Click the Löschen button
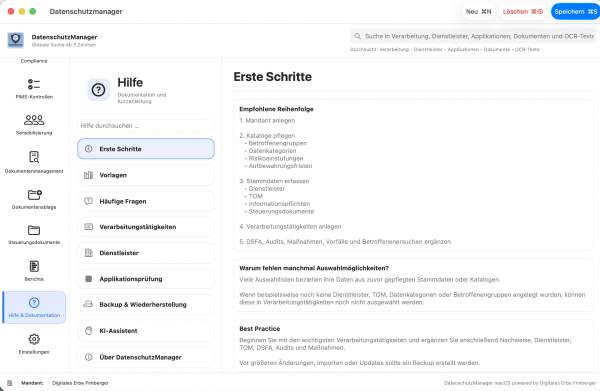Screen dimensions: 600x391 pyautogui.click(x=523, y=11)
